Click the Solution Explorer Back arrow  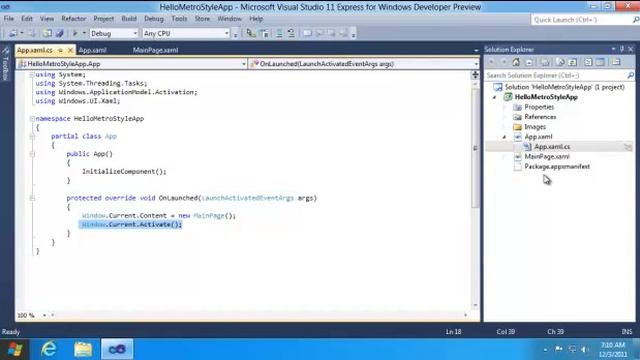[491, 62]
